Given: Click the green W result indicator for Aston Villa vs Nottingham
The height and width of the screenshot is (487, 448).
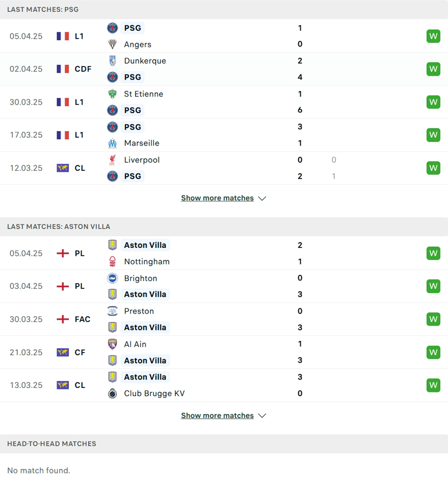Looking at the screenshot, I should tap(433, 253).
